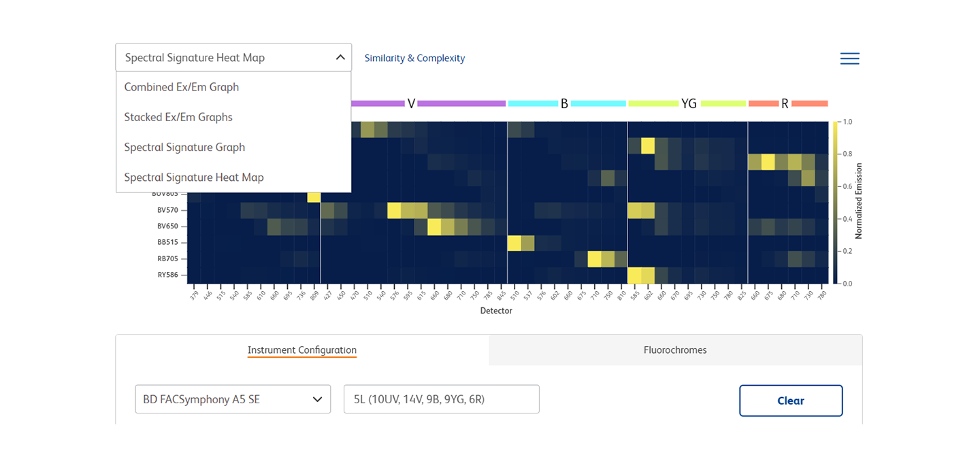
Task: Pick Spectral Signature Graph option
Action: point(184,147)
